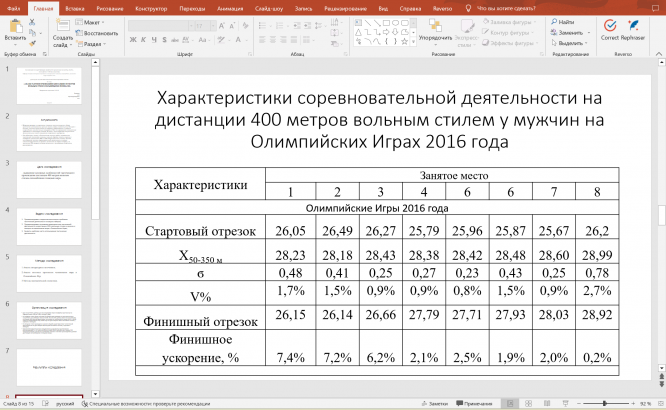
Task: Switch to the Рисование tab
Action: (110, 8)
